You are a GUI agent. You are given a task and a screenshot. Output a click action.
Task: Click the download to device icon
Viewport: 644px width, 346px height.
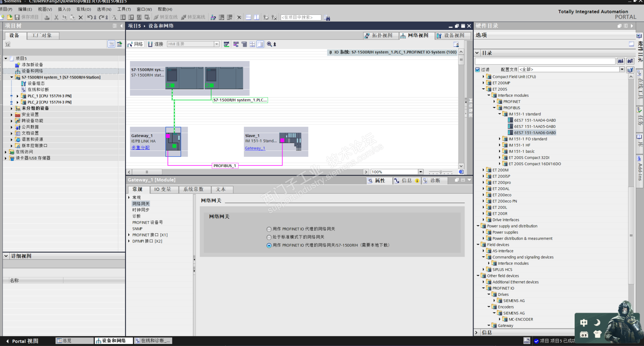tap(123, 17)
